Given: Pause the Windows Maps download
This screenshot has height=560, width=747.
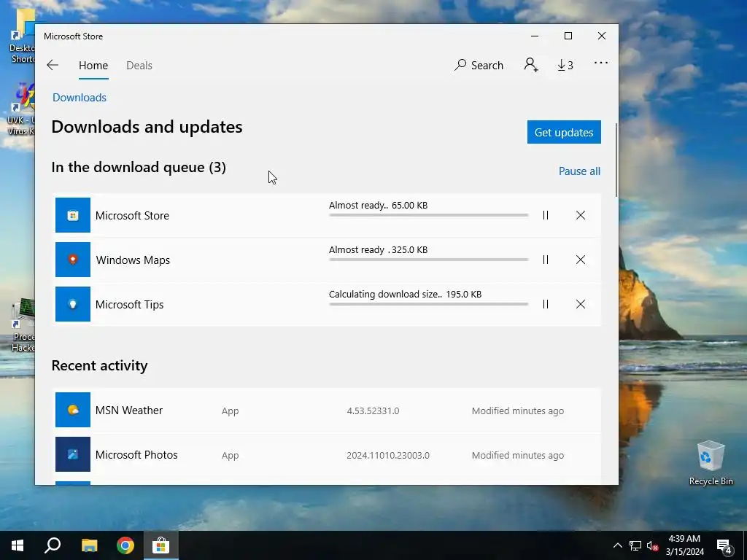Looking at the screenshot, I should tap(546, 260).
